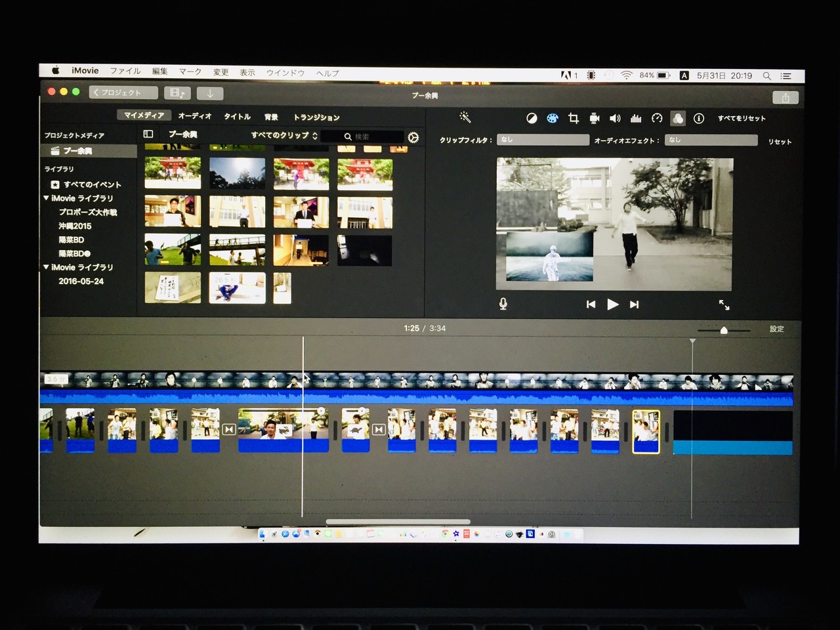Go back with the プロジェクト button

coord(123,93)
